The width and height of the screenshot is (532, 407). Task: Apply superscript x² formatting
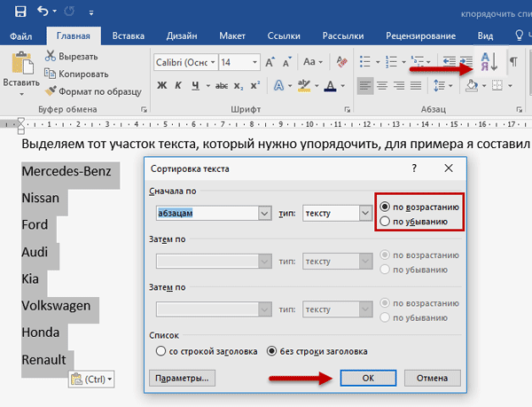tap(255, 85)
